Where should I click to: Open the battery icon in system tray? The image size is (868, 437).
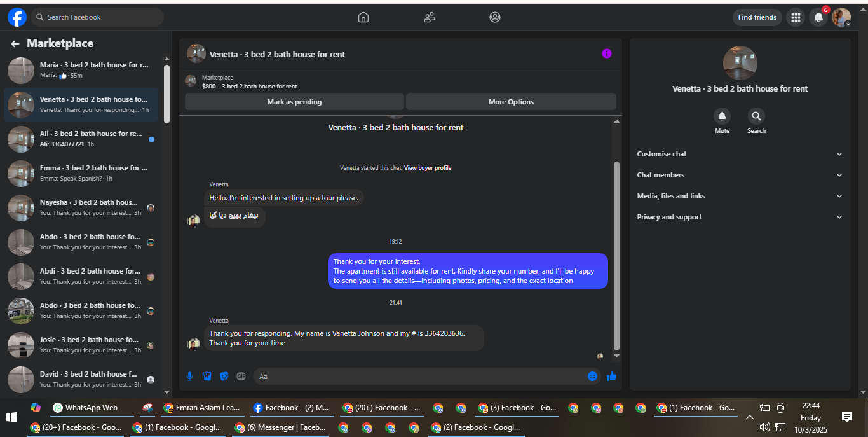(764, 408)
